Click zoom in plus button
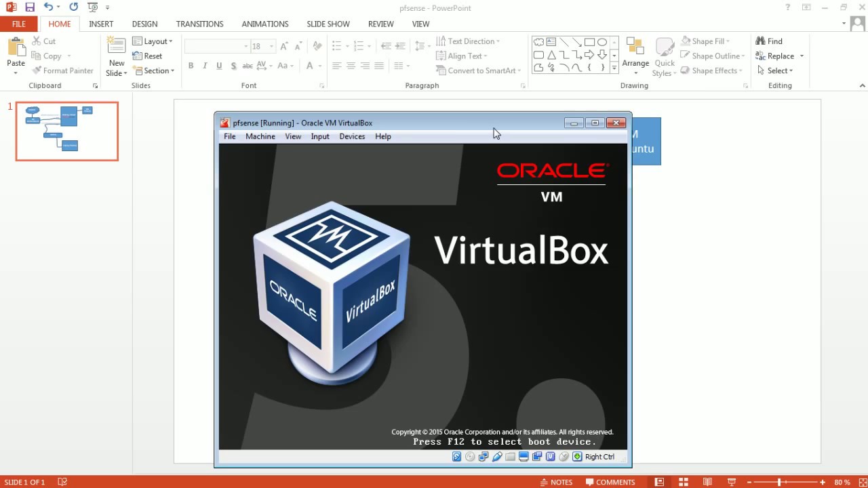The height and width of the screenshot is (488, 868). [823, 482]
